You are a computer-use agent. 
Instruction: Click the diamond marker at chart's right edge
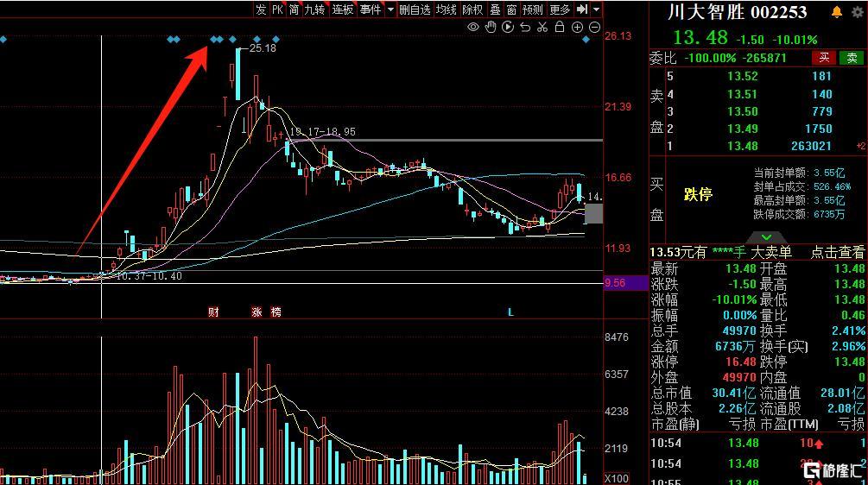(x=586, y=39)
